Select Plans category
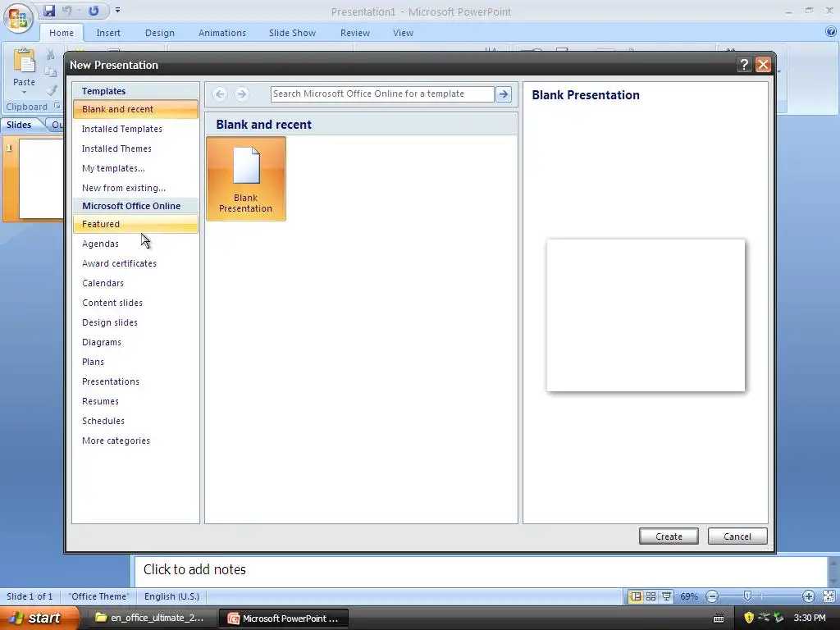The height and width of the screenshot is (630, 840). pos(135,362)
